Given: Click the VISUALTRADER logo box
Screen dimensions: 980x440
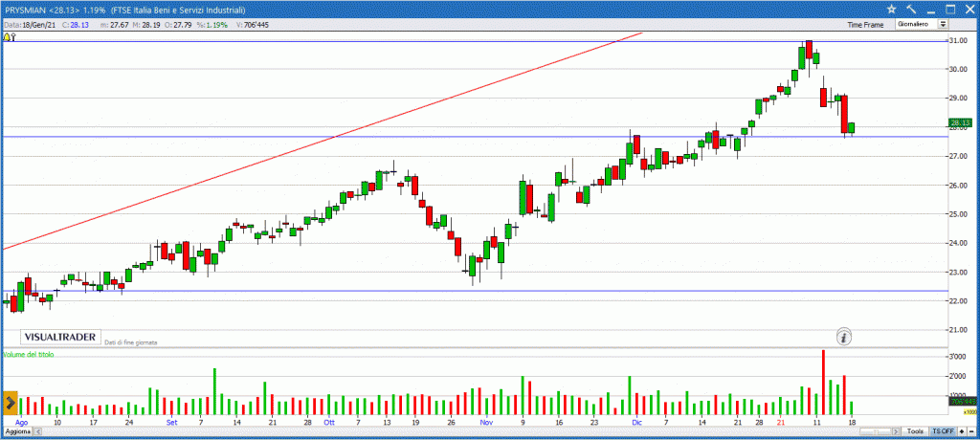Looking at the screenshot, I should (60, 337).
